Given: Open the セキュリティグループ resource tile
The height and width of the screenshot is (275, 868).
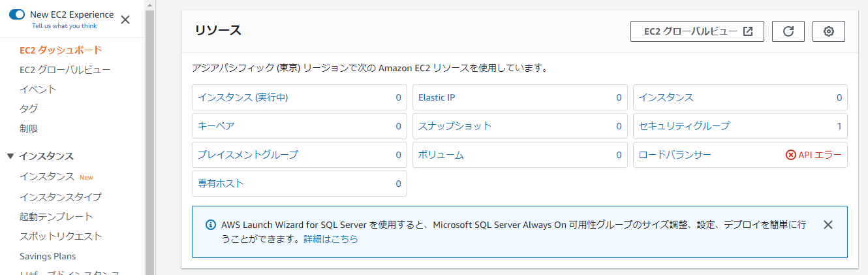Looking at the screenshot, I should (684, 126).
